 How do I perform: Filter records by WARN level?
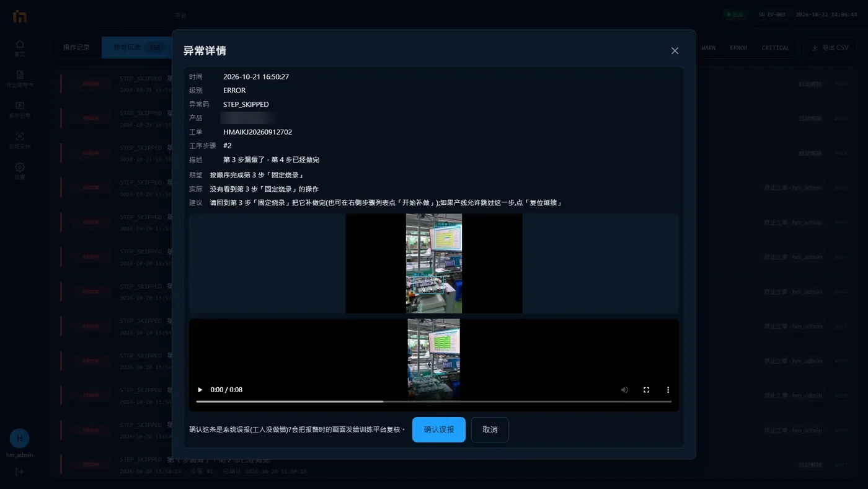[708, 48]
